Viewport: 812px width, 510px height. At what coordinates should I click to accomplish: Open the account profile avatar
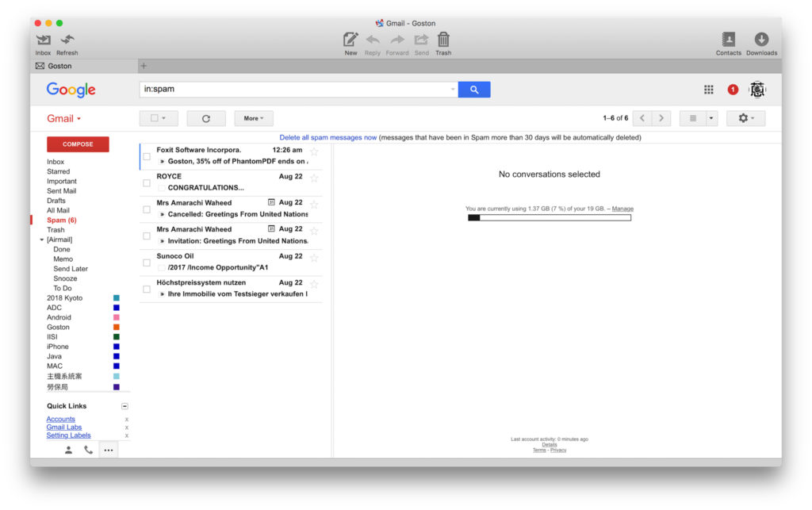click(757, 90)
